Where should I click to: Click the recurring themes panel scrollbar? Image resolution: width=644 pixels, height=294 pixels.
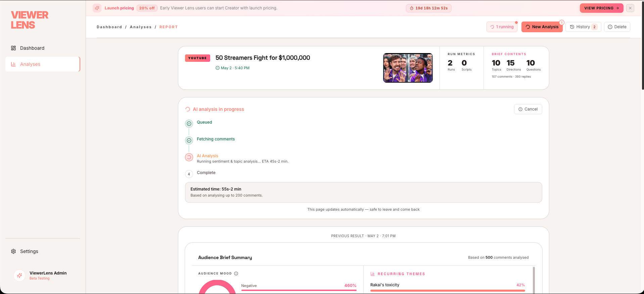tap(534, 280)
